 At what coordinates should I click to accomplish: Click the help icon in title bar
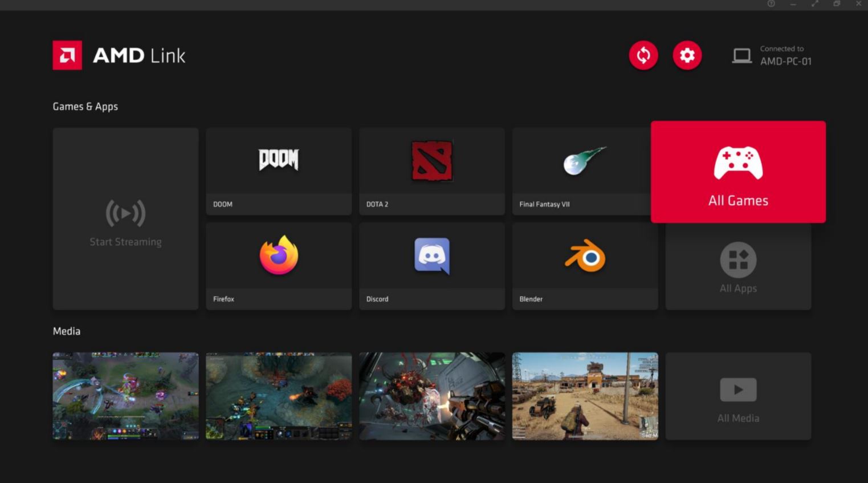coord(771,4)
